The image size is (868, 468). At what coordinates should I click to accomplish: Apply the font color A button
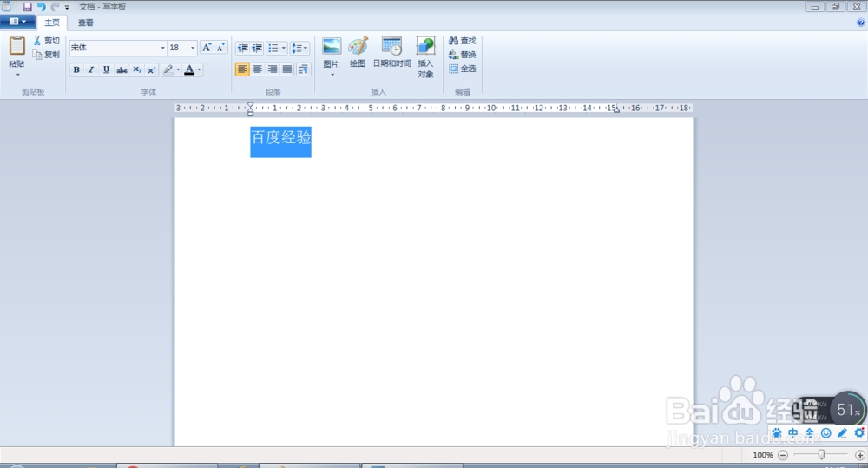coord(189,69)
